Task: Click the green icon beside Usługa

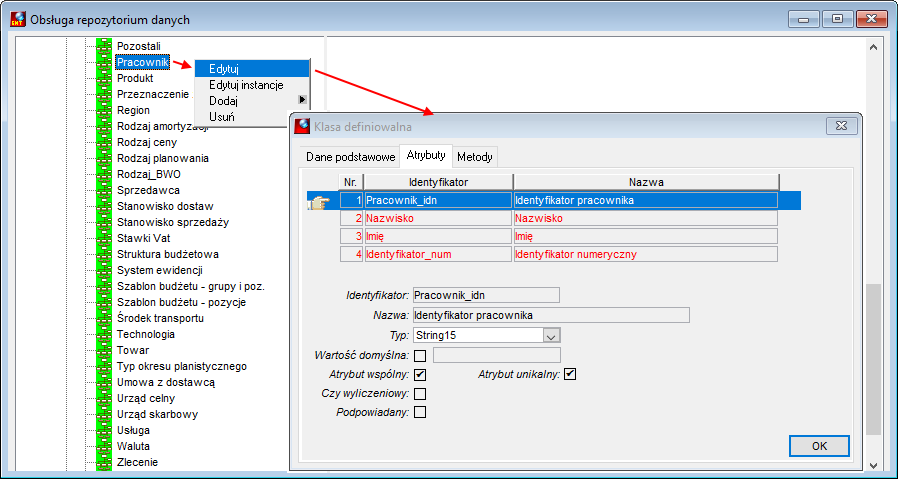Action: point(103,430)
